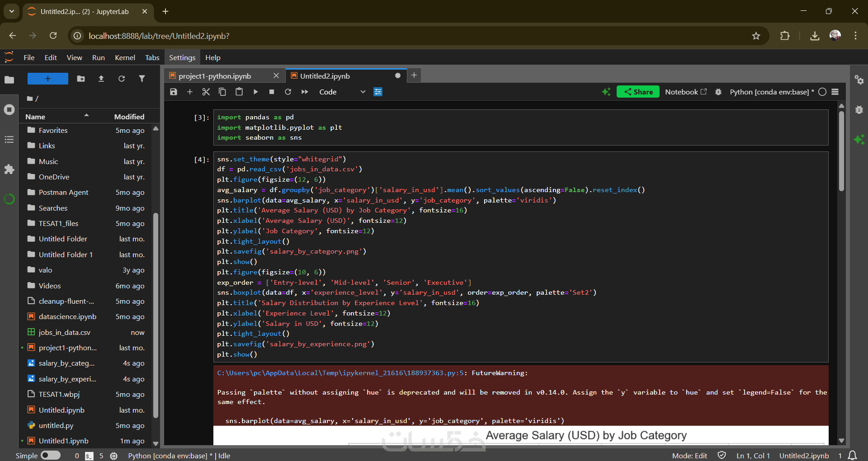Open the Extension Manager puzzle icon

(9, 169)
